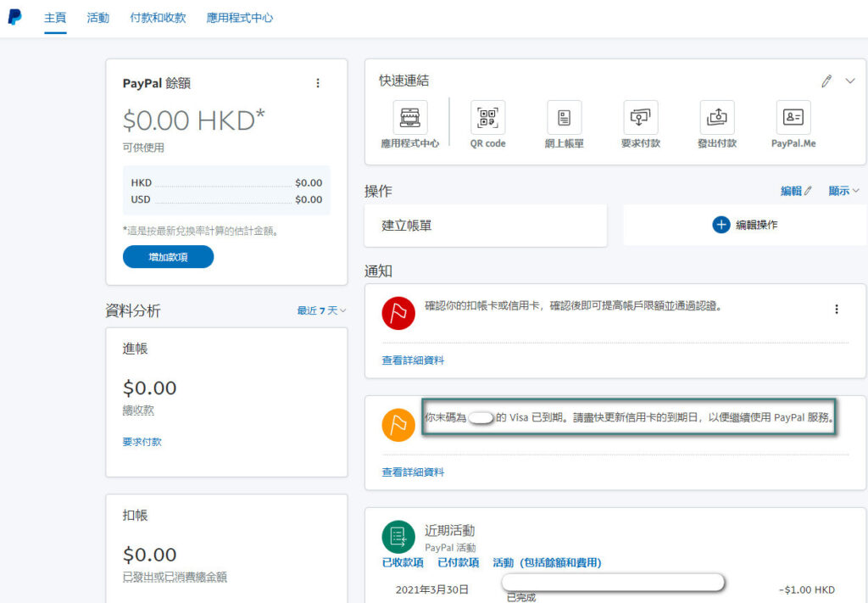The image size is (868, 603).
Task: Open the 應用程式中心 quick link icon
Action: point(410,117)
